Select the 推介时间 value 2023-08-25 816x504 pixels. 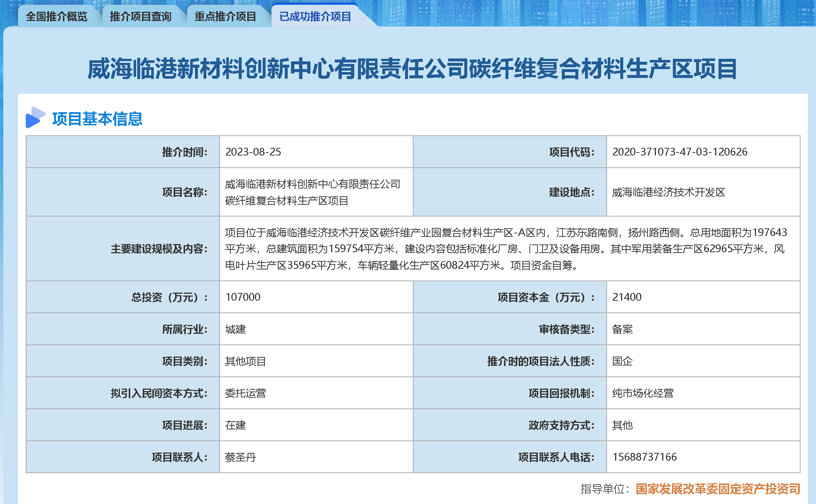(x=253, y=152)
